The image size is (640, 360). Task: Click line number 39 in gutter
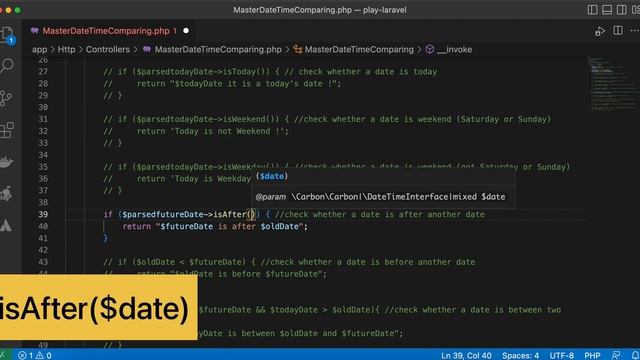click(x=43, y=214)
